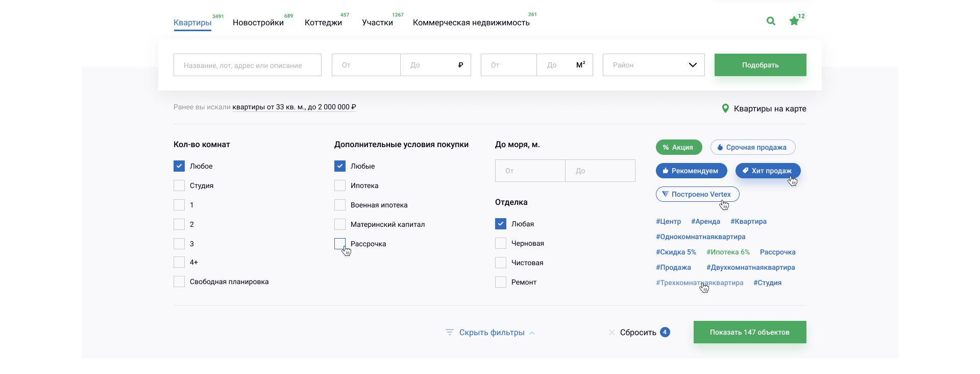
Task: Select the Акция percent tag
Action: click(678, 147)
